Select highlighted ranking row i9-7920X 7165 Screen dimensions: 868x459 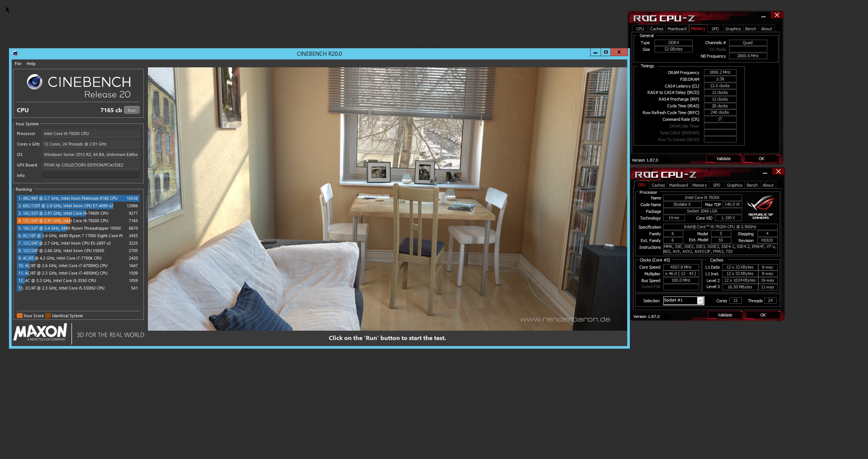pyautogui.click(x=78, y=221)
